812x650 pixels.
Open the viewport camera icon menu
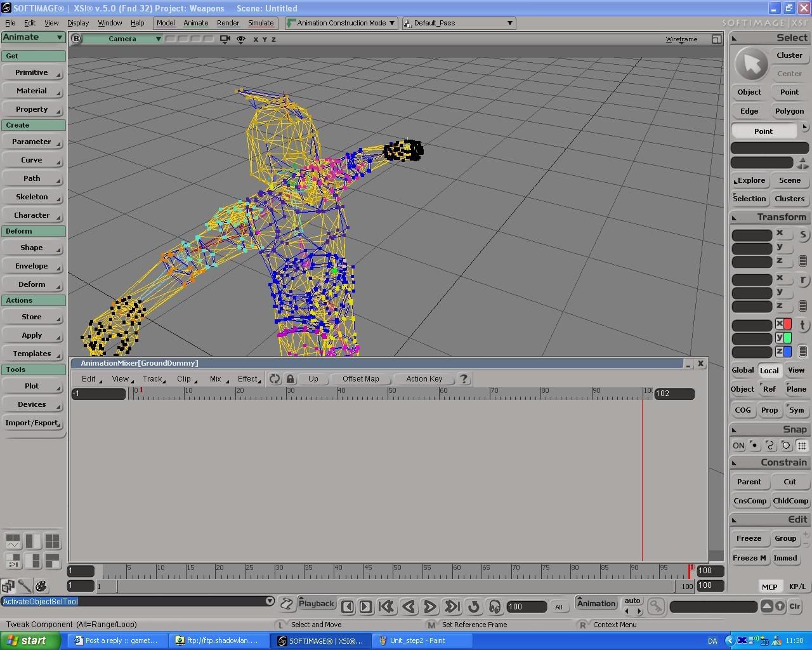pyautogui.click(x=225, y=39)
